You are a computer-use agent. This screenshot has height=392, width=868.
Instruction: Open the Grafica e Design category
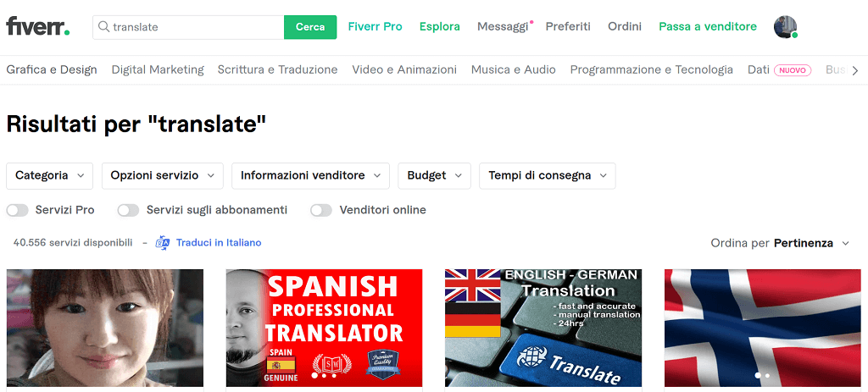coord(52,69)
